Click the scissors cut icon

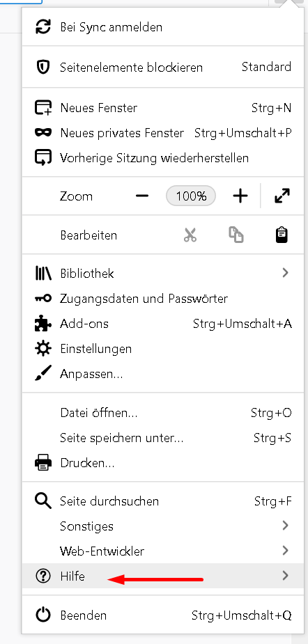pyautogui.click(x=190, y=235)
